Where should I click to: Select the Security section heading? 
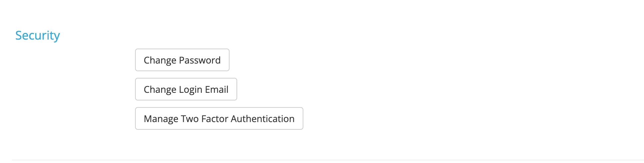pyautogui.click(x=38, y=36)
